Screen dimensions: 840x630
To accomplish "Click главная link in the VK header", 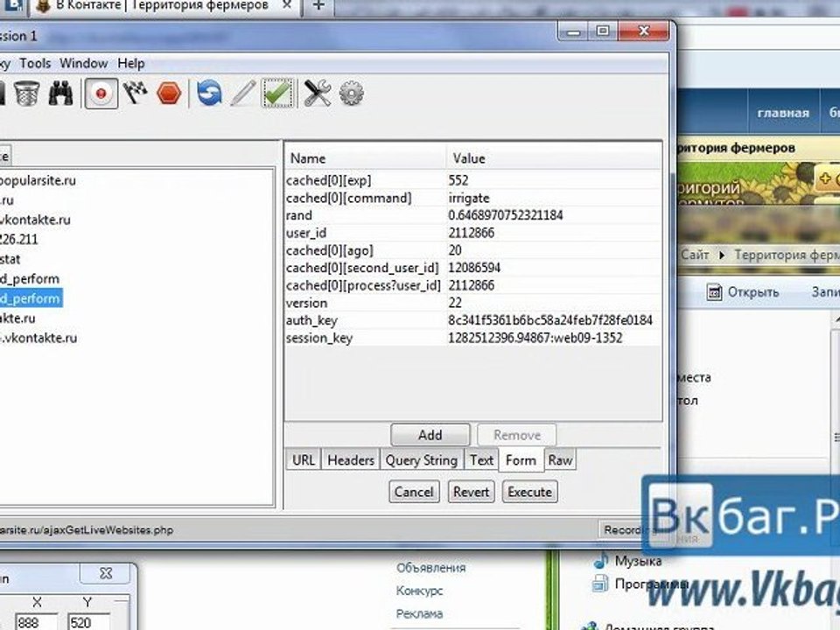I will [783, 113].
